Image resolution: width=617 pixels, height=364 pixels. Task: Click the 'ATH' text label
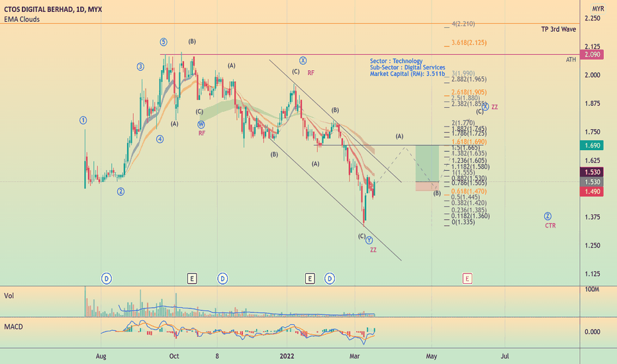tap(571, 60)
